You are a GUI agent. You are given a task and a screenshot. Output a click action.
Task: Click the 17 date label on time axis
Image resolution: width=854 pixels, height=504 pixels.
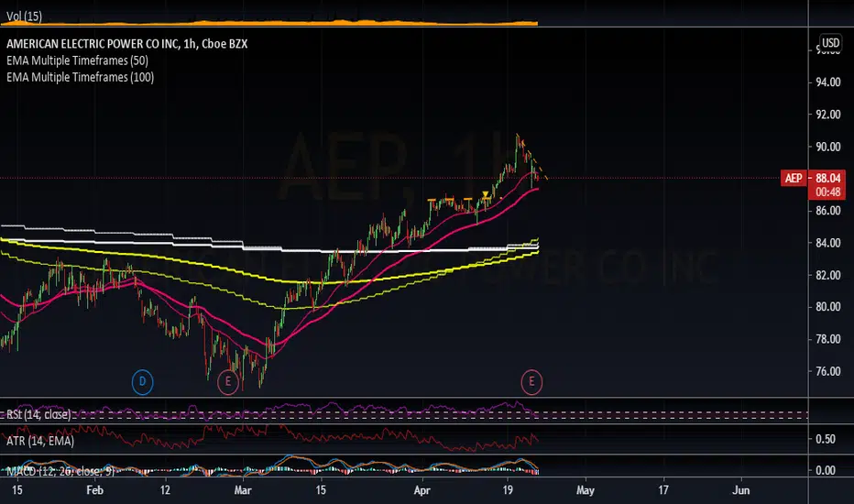point(662,490)
